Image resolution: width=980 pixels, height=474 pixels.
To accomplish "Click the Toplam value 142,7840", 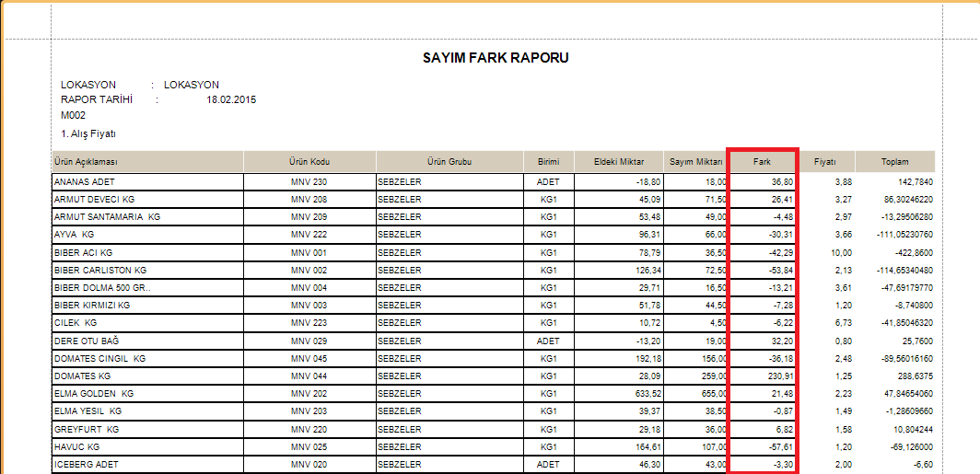I will point(916,182).
